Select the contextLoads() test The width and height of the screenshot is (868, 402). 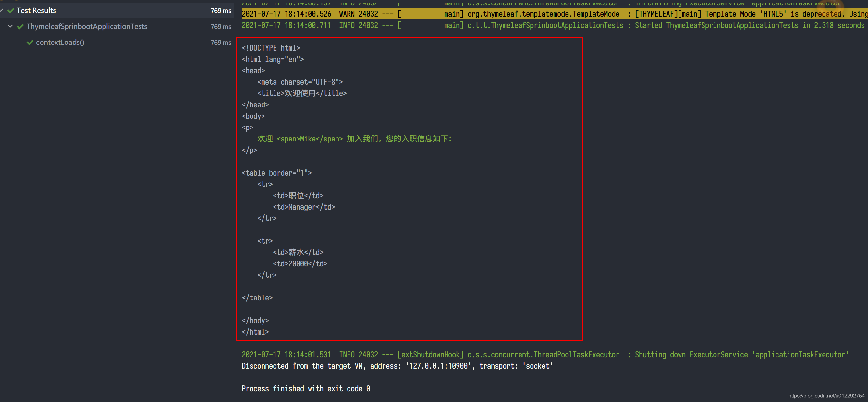pyautogui.click(x=60, y=42)
